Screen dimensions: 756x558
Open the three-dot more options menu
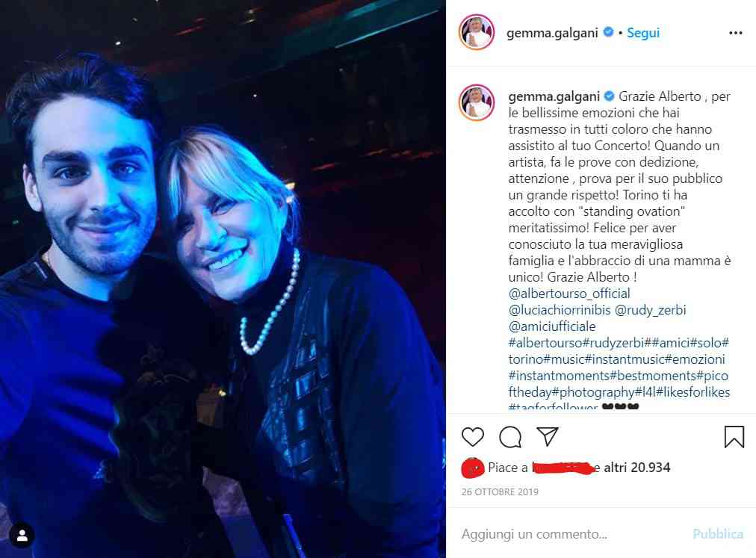pos(735,33)
